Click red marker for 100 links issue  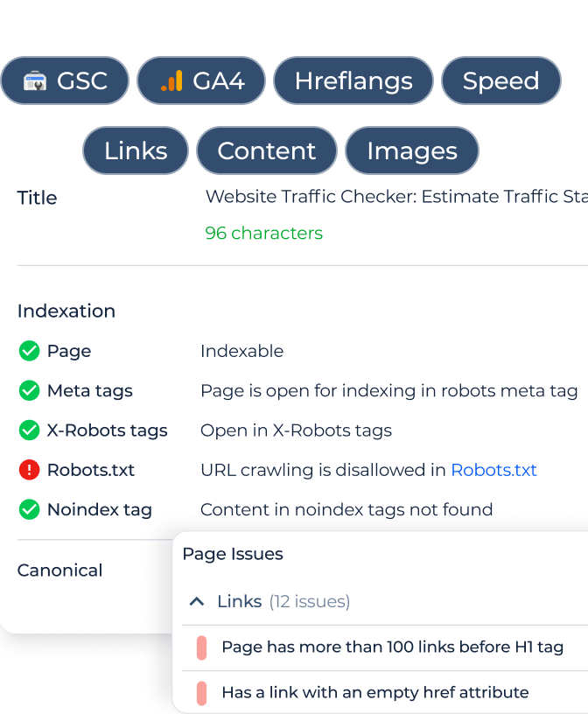point(201,647)
